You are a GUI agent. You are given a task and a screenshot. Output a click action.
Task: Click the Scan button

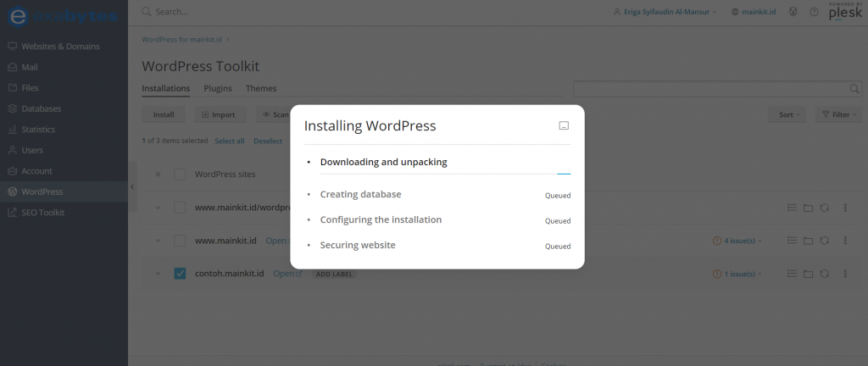274,114
